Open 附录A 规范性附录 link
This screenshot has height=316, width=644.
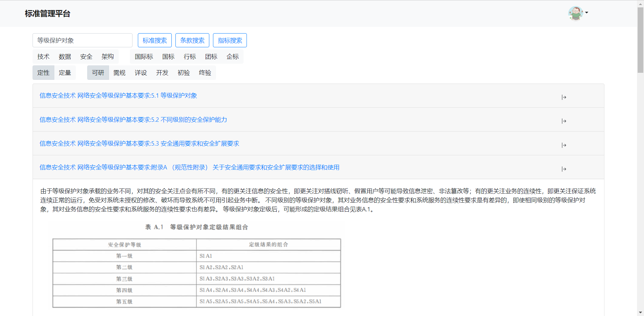tap(189, 167)
